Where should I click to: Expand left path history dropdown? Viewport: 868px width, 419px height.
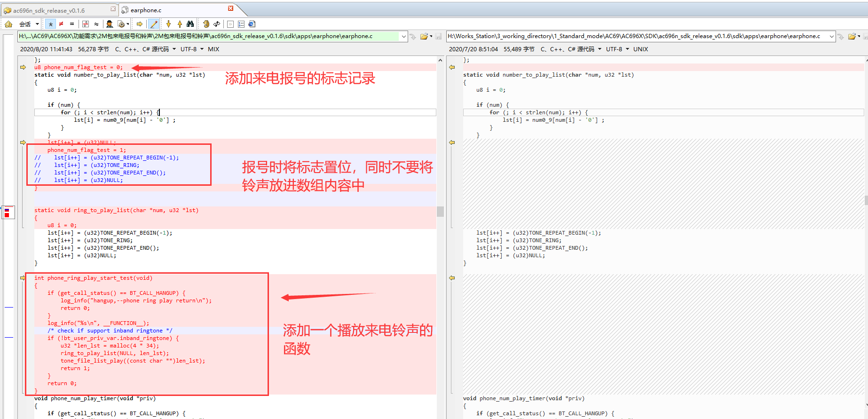point(403,36)
